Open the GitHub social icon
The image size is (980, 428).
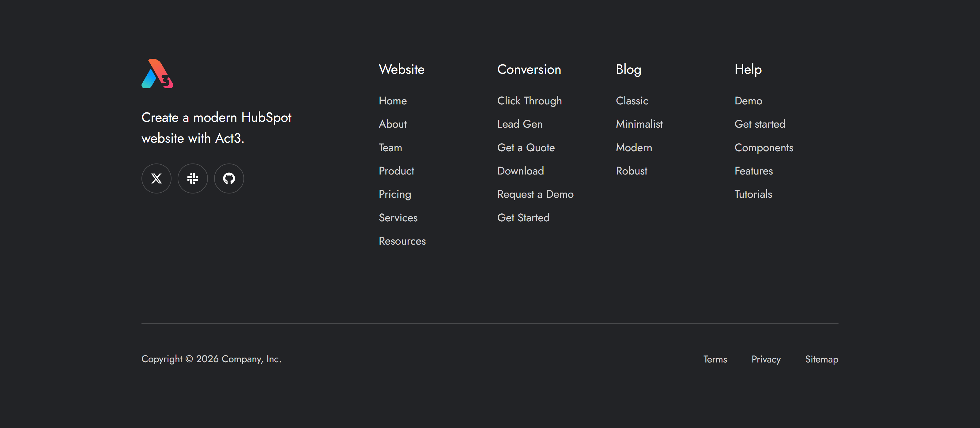coord(229,178)
